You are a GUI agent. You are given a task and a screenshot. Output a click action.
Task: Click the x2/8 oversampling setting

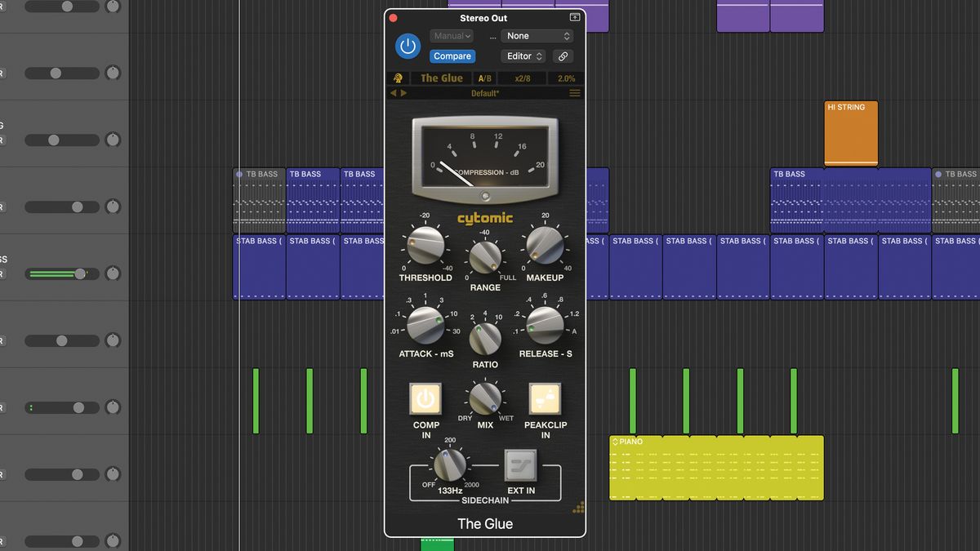[x=523, y=78]
